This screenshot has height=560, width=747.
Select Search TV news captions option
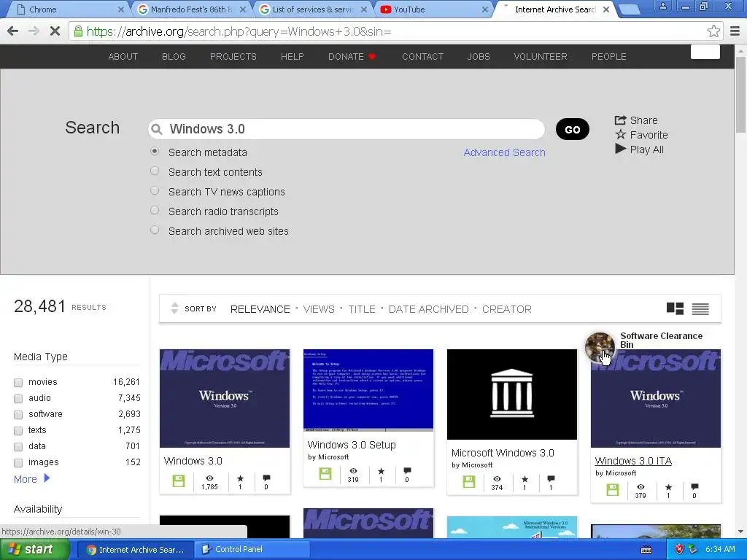click(x=155, y=190)
